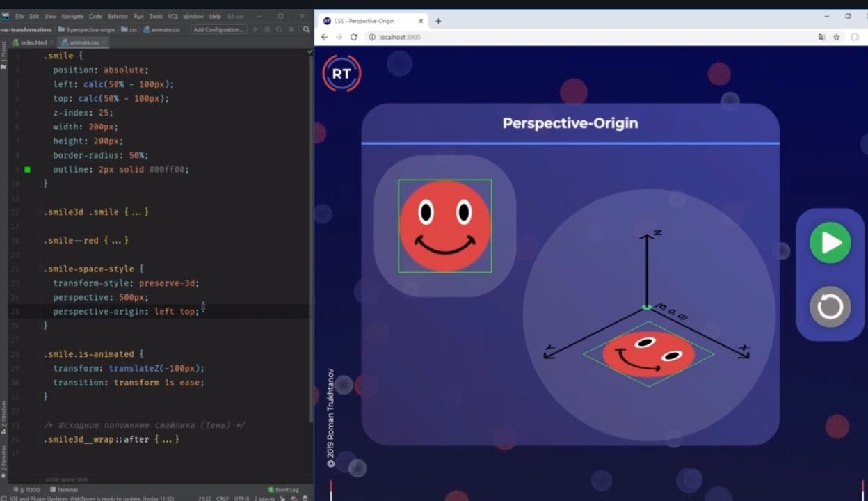Open the Terminal tool window

[x=63, y=490]
